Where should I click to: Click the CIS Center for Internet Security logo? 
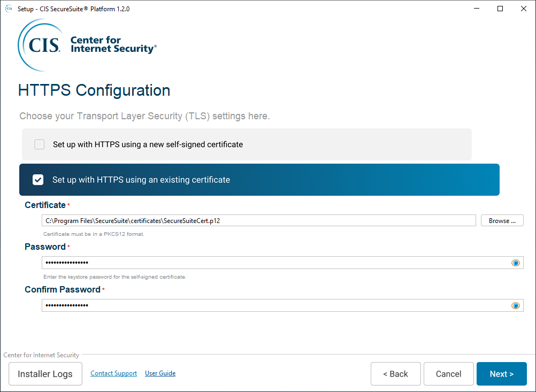coord(87,45)
